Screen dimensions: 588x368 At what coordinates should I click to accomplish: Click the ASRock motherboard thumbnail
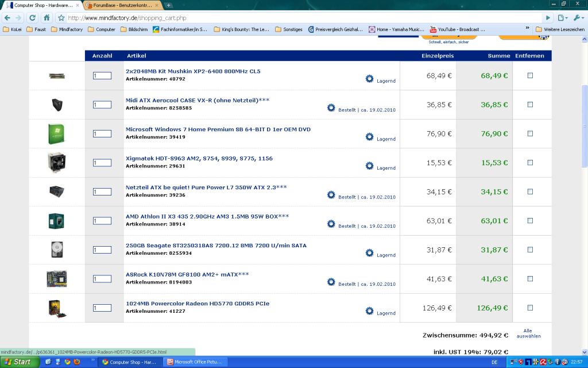coord(57,279)
